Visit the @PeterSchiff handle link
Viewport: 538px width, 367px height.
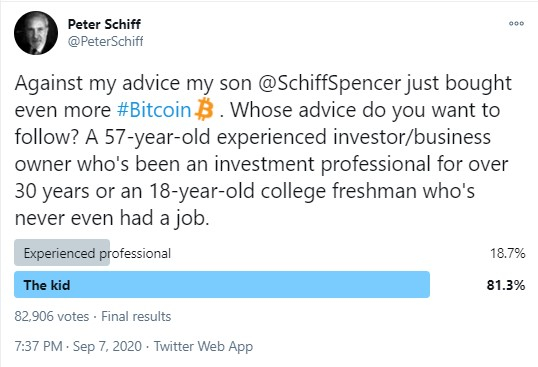105,41
